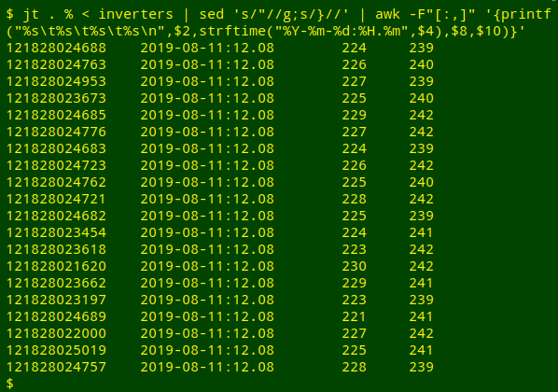Click value 227 in row 121828024953

tap(354, 81)
